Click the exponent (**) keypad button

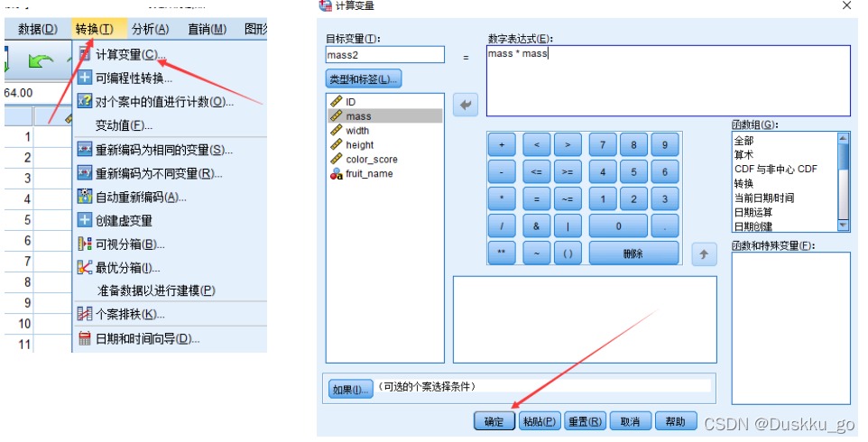pos(502,253)
